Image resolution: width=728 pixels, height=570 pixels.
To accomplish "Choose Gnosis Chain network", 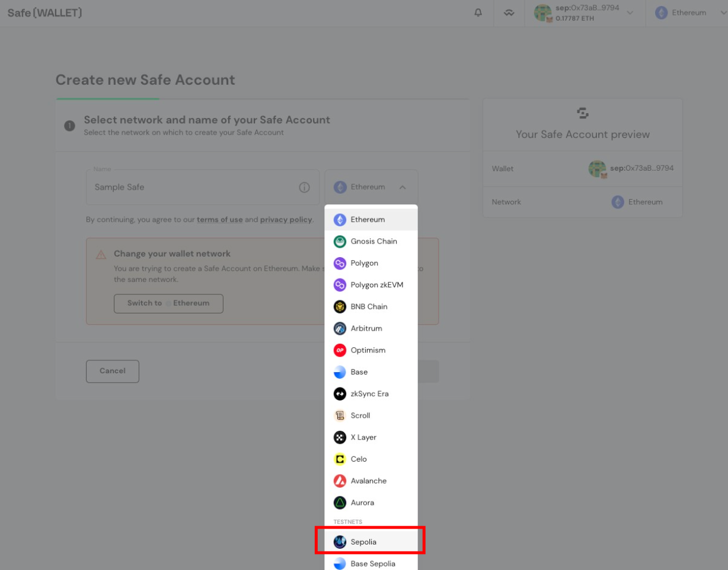I will tap(371, 241).
